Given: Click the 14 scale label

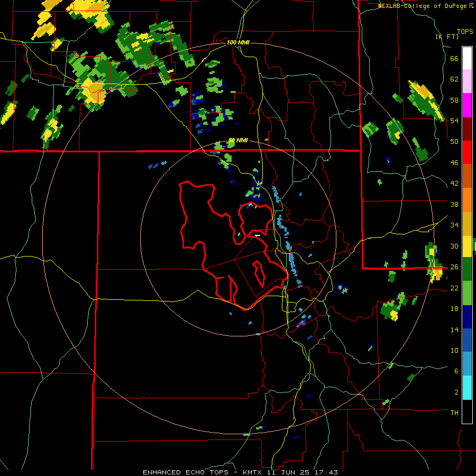Looking at the screenshot, I should [x=454, y=329].
